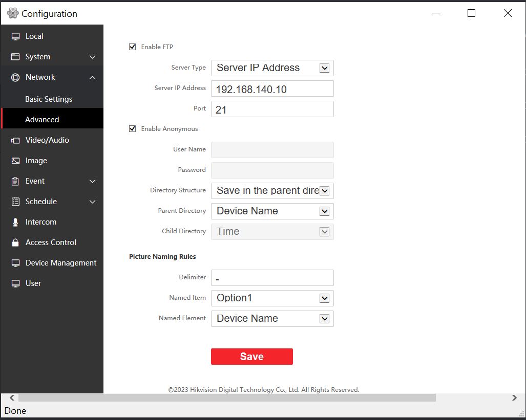Click the Intercom microphone icon
The image size is (526, 420).
(x=15, y=222)
